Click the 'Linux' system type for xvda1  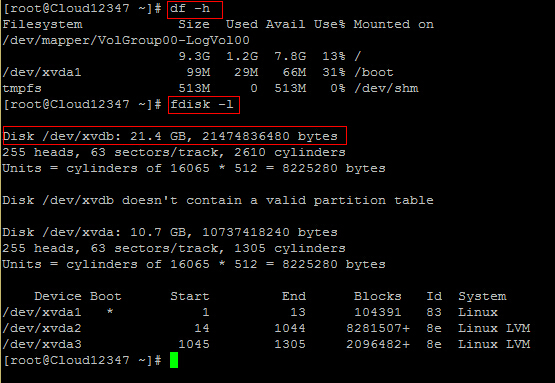click(478, 312)
